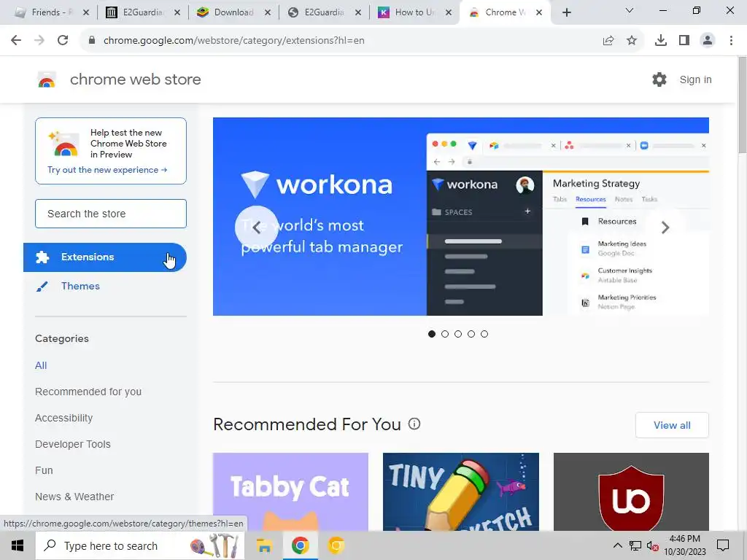Show previous carousel slide
Screen dimensions: 747x560
point(256,227)
